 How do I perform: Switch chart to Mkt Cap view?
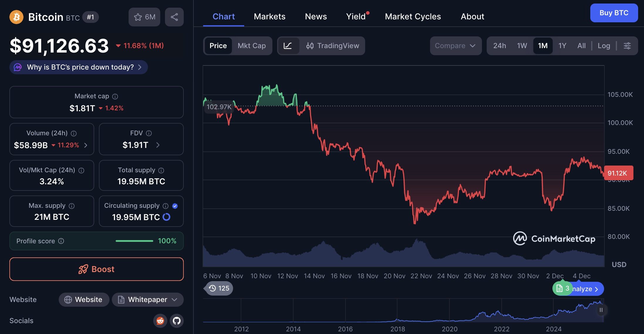pyautogui.click(x=252, y=46)
